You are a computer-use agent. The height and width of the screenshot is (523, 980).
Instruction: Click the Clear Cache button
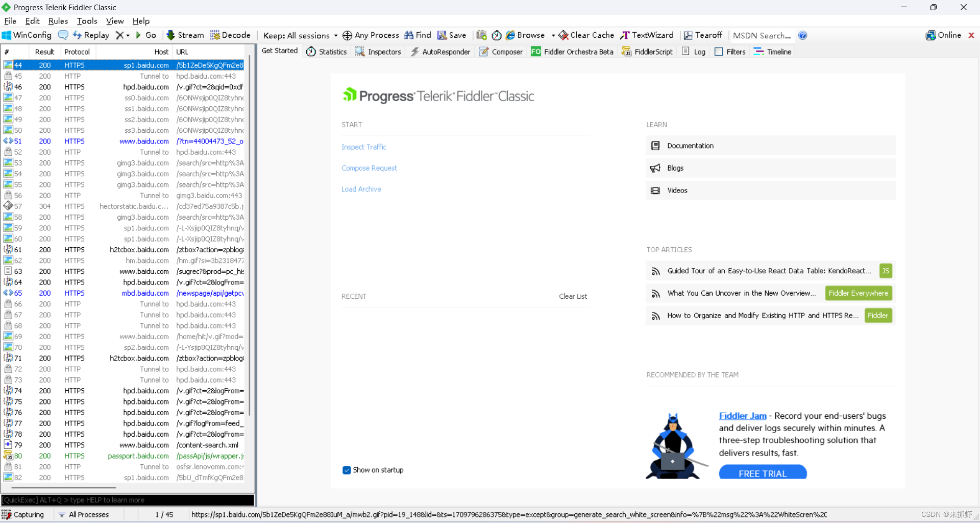coord(586,35)
